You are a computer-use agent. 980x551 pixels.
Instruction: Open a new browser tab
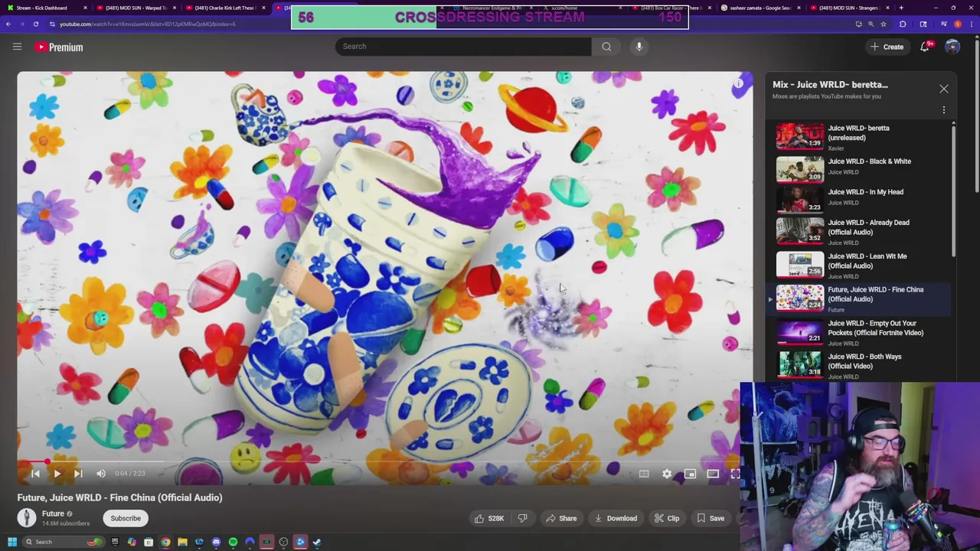[901, 8]
